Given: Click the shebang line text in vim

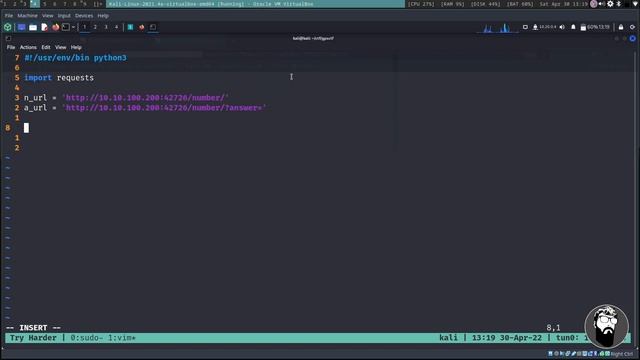Looking at the screenshot, I should click(x=76, y=58).
